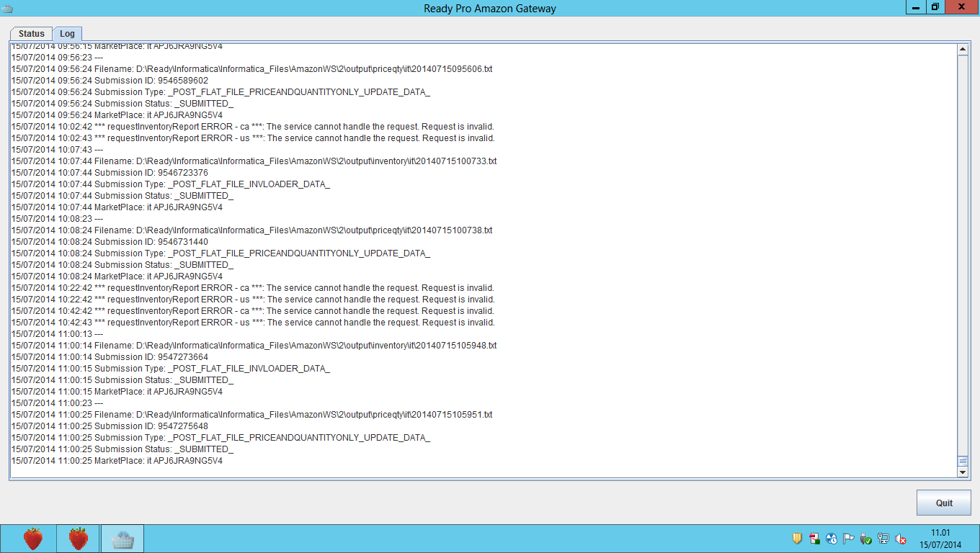Click the 09:56:24 MarketPlace: it APJ6JRA9NG5V4 line
The image size is (980, 553).
117,115
